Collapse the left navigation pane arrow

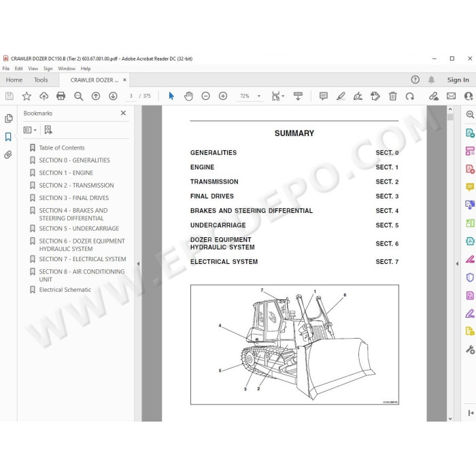pos(138,264)
